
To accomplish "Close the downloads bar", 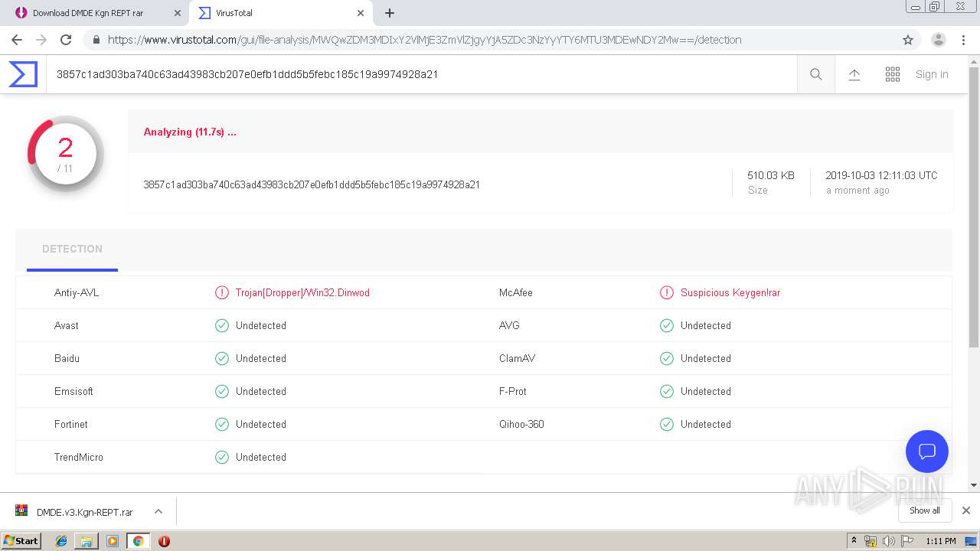I will click(966, 510).
